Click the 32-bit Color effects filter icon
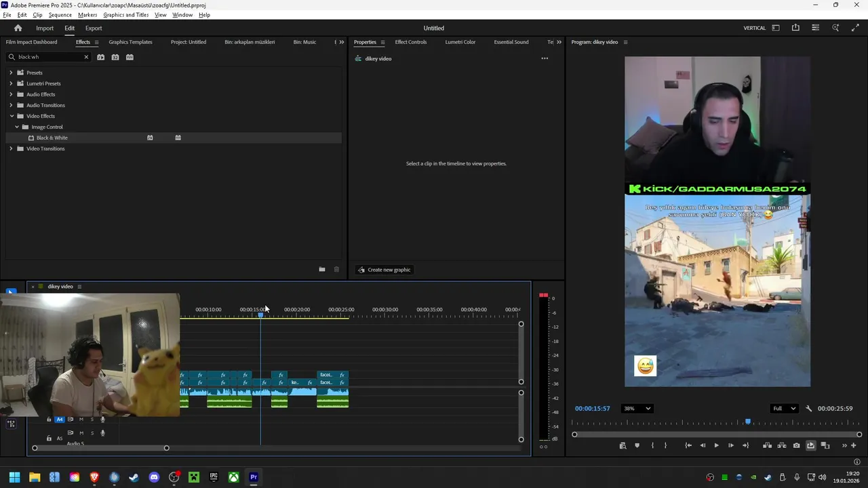Screen dimensions: 868x488 (x=115, y=57)
